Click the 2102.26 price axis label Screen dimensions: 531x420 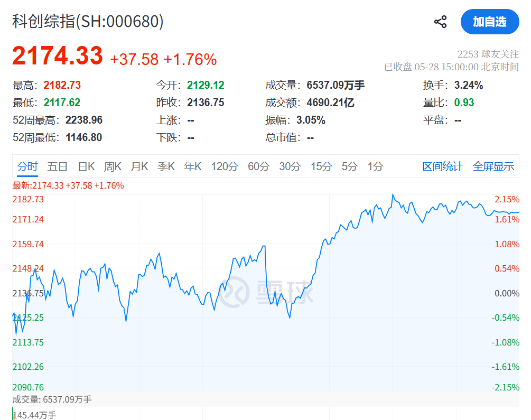[28, 367]
